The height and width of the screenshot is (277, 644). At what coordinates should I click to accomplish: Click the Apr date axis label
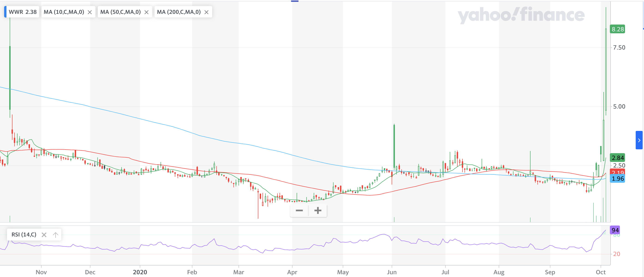pyautogui.click(x=292, y=272)
